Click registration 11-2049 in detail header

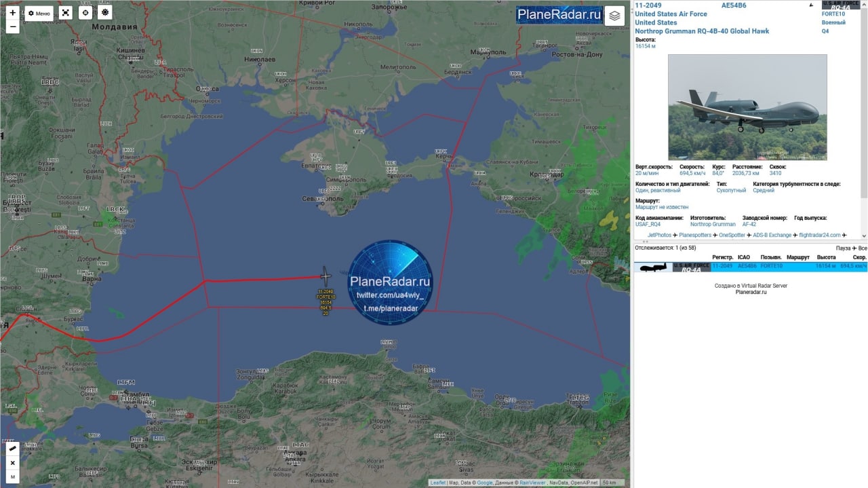[648, 5]
